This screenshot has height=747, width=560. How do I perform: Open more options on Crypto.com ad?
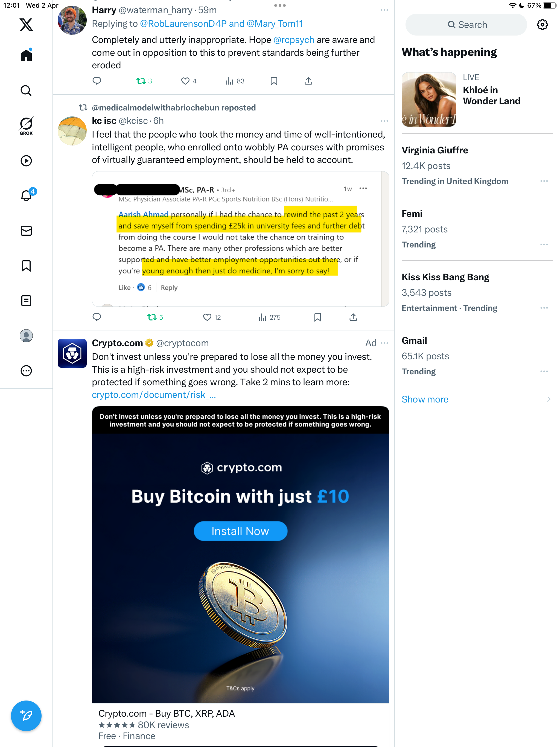point(384,343)
